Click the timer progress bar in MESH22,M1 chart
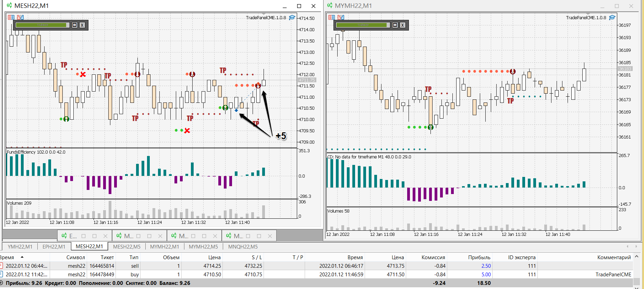This screenshot has height=289, width=644. click(42, 25)
